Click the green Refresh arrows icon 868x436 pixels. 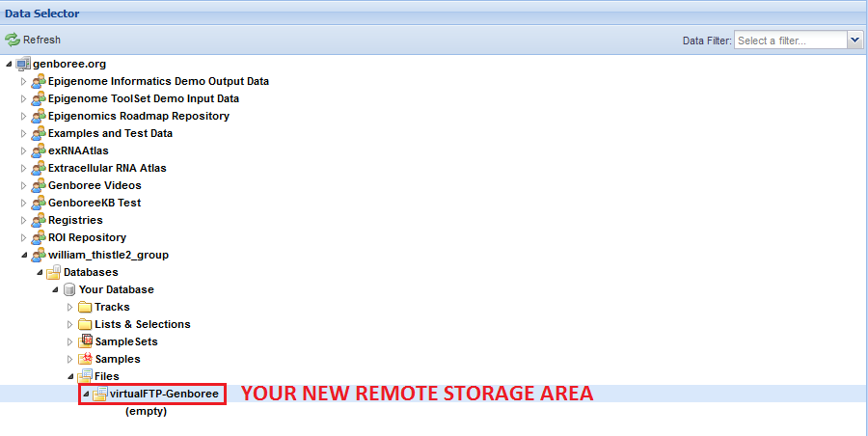[x=13, y=40]
